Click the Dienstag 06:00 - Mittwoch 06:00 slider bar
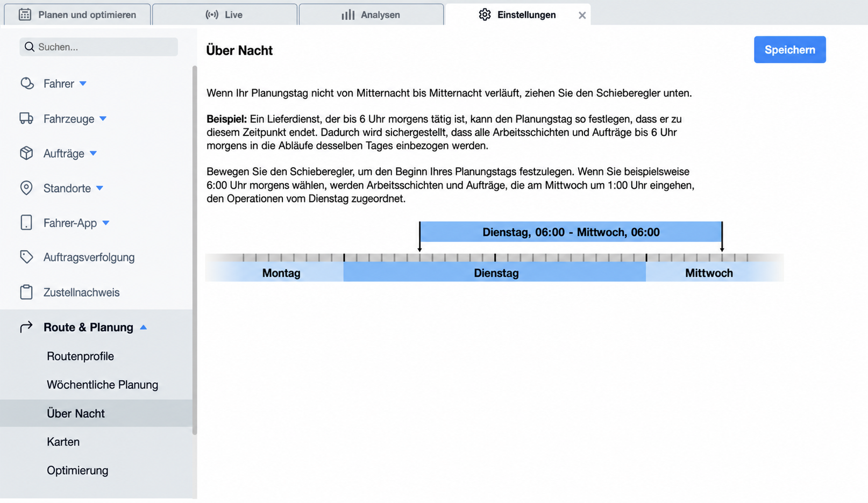 point(571,232)
